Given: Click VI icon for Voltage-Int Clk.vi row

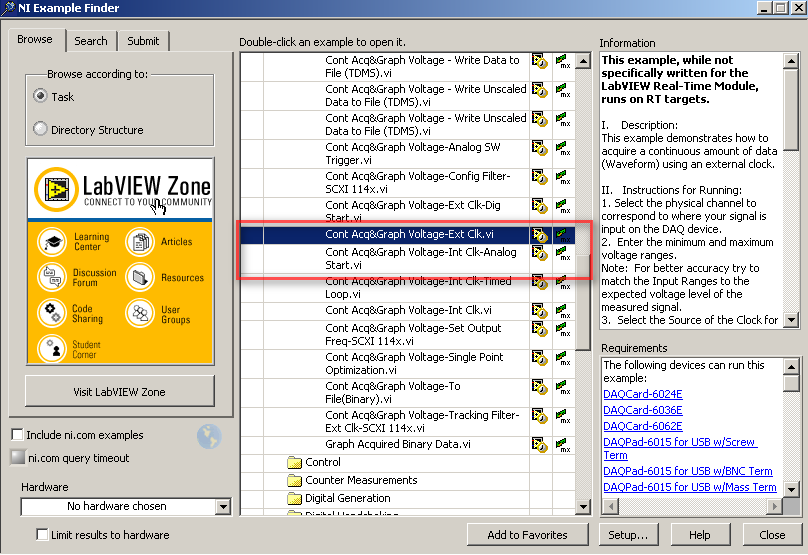Looking at the screenshot, I should pyautogui.click(x=540, y=311).
